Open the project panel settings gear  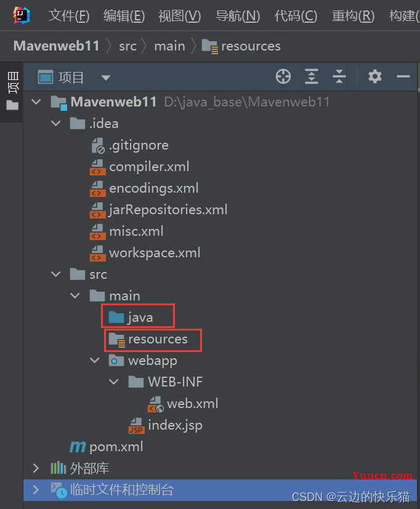pos(375,76)
